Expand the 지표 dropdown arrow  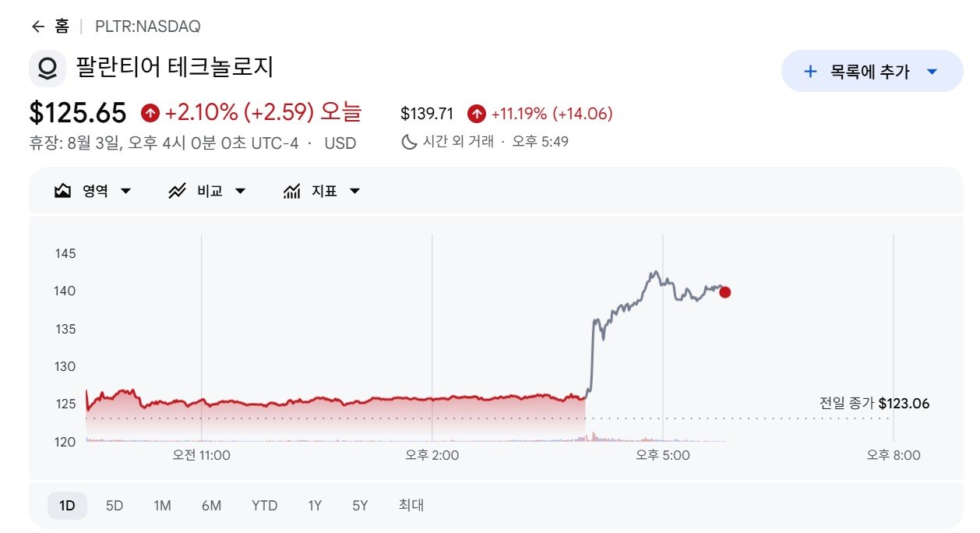354,191
